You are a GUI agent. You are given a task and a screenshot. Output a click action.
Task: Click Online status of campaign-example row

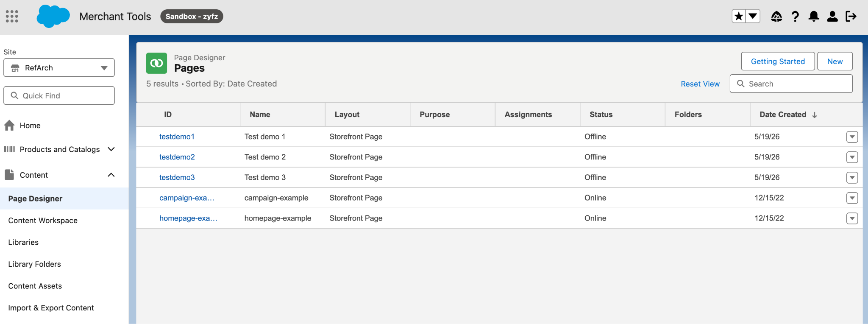coord(595,198)
